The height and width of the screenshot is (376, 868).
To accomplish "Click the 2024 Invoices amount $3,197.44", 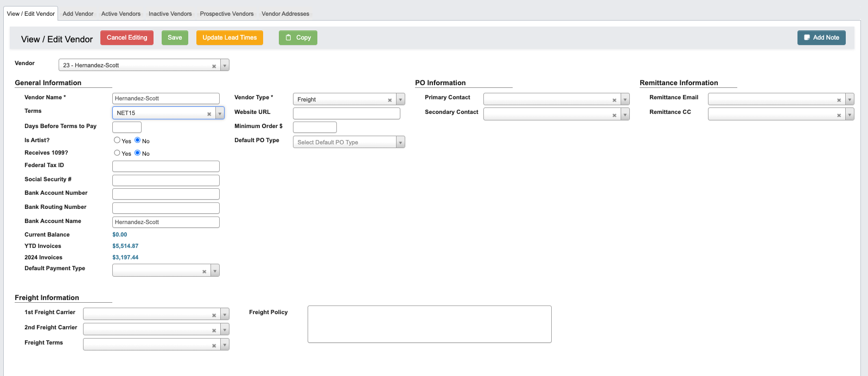I will click(125, 258).
